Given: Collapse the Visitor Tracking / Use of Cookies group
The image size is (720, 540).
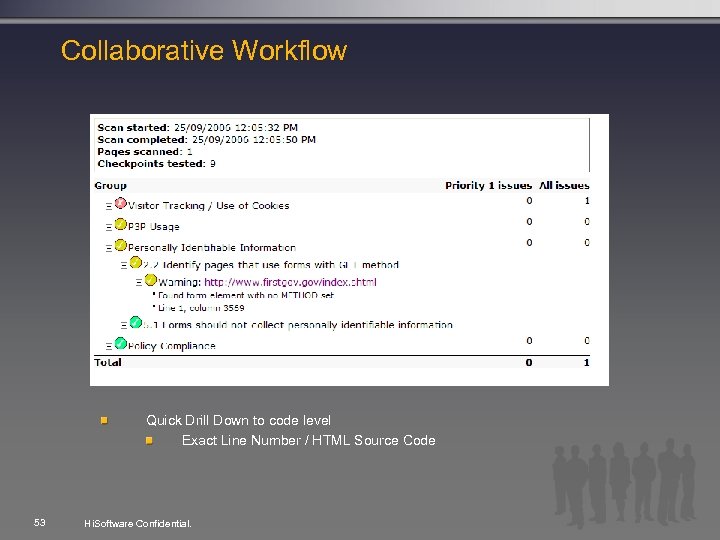Looking at the screenshot, I should pyautogui.click(x=109, y=206).
